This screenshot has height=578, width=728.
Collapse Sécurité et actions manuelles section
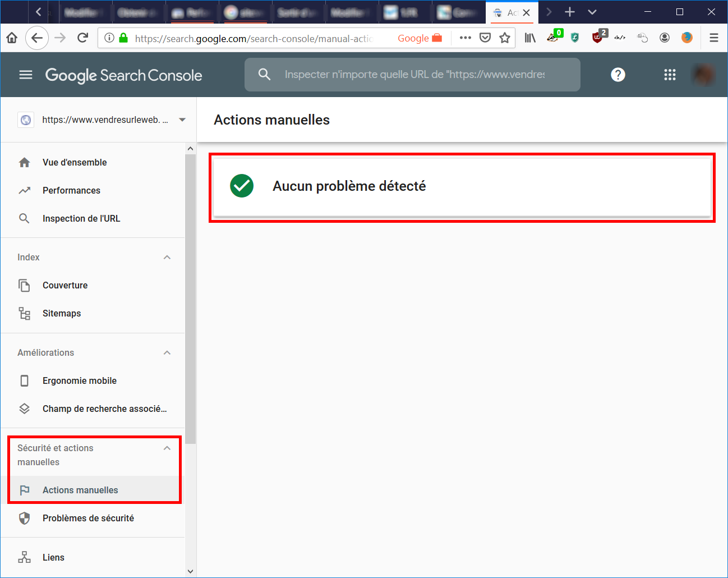pyautogui.click(x=167, y=448)
